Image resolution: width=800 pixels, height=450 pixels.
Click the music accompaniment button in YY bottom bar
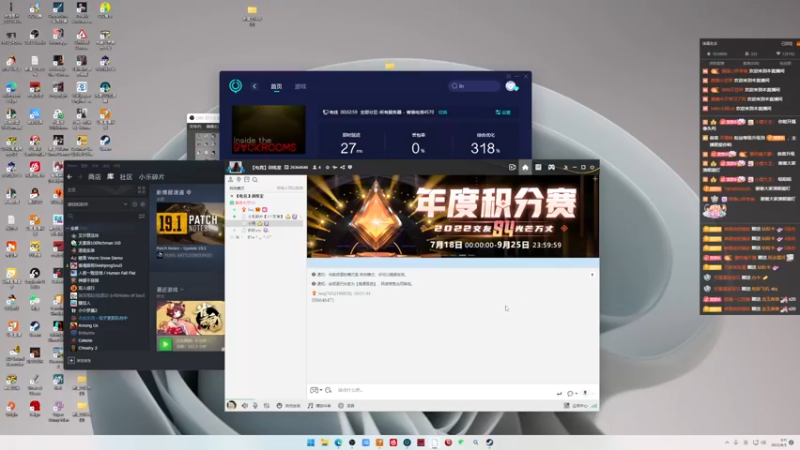pos(319,406)
